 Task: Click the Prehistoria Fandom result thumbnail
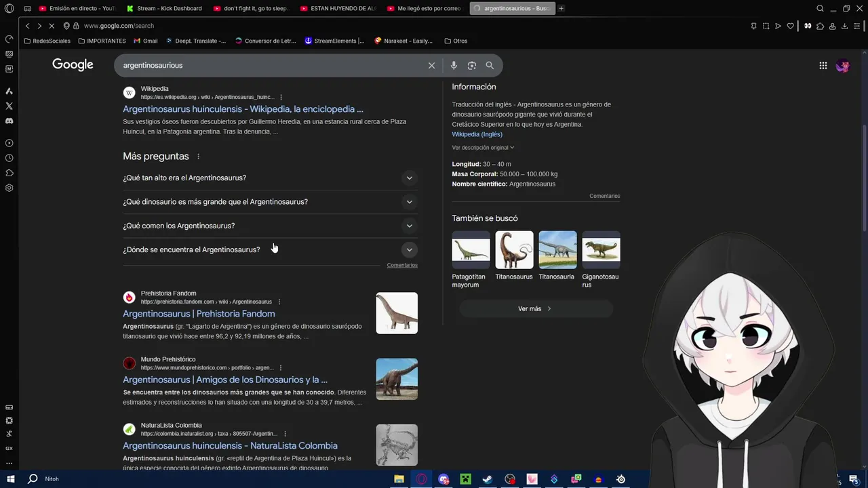[397, 313]
